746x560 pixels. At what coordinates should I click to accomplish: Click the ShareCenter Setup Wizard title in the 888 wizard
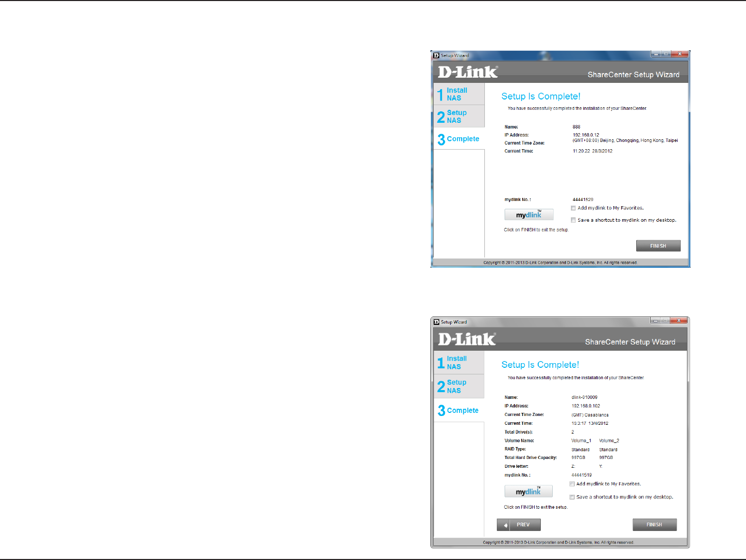tap(634, 75)
